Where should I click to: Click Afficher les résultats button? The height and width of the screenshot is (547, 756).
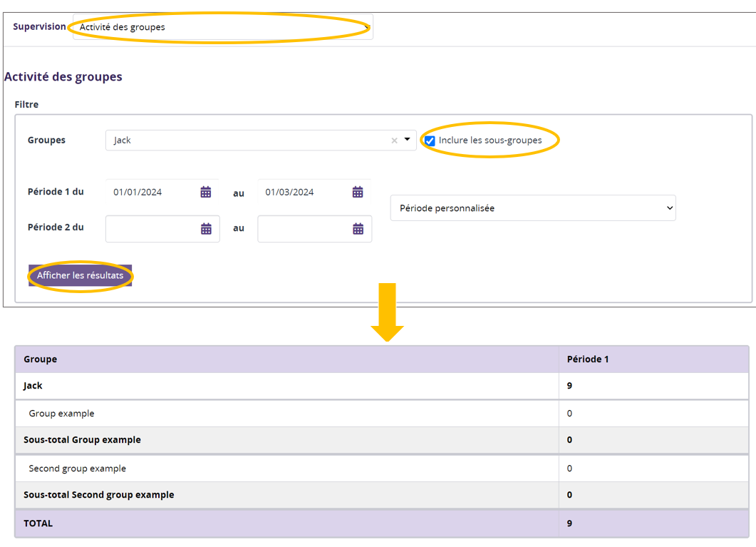[x=80, y=275]
